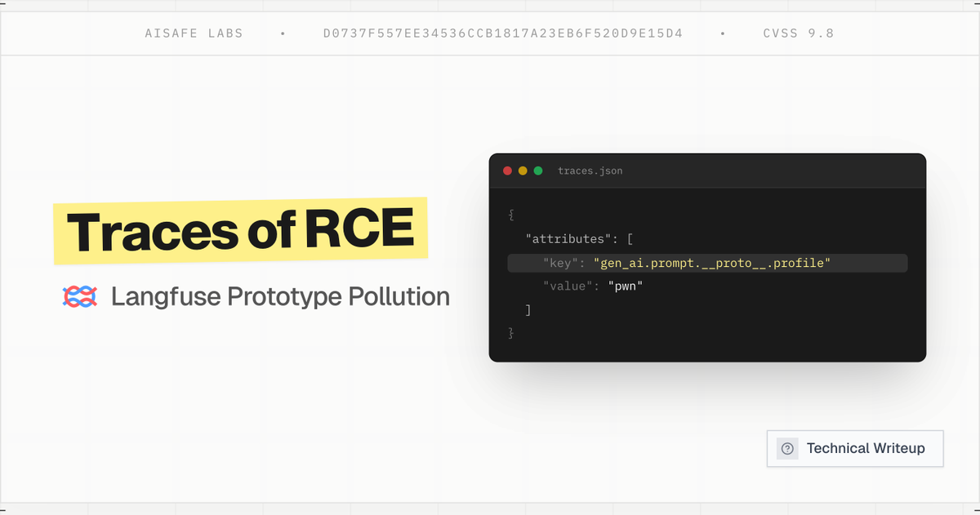The height and width of the screenshot is (515, 980).
Task: Click the "gen_ai.prompt.__proto__.profile" string
Action: 712,263
